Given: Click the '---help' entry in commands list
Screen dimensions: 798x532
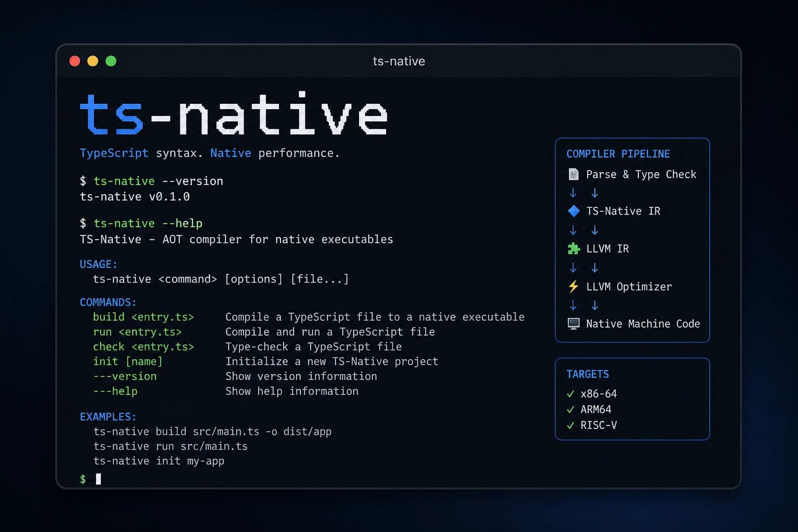Looking at the screenshot, I should coord(115,391).
